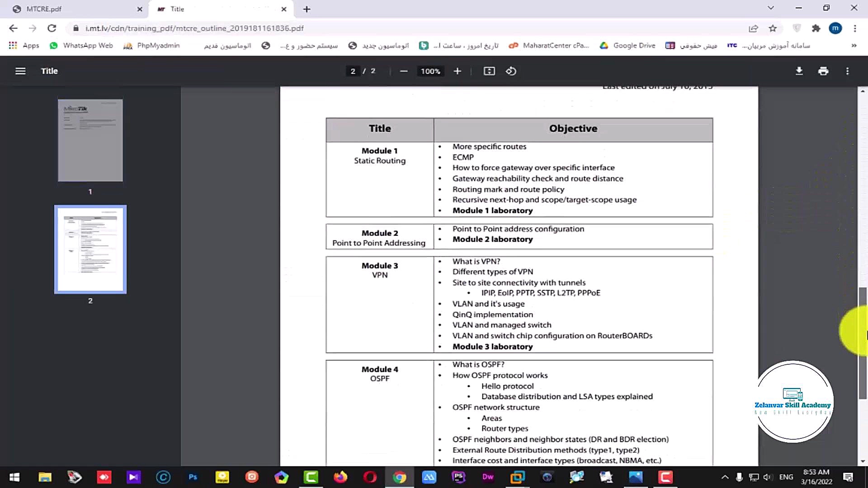Image resolution: width=868 pixels, height=488 pixels.
Task: Reload the current page
Action: 52,28
